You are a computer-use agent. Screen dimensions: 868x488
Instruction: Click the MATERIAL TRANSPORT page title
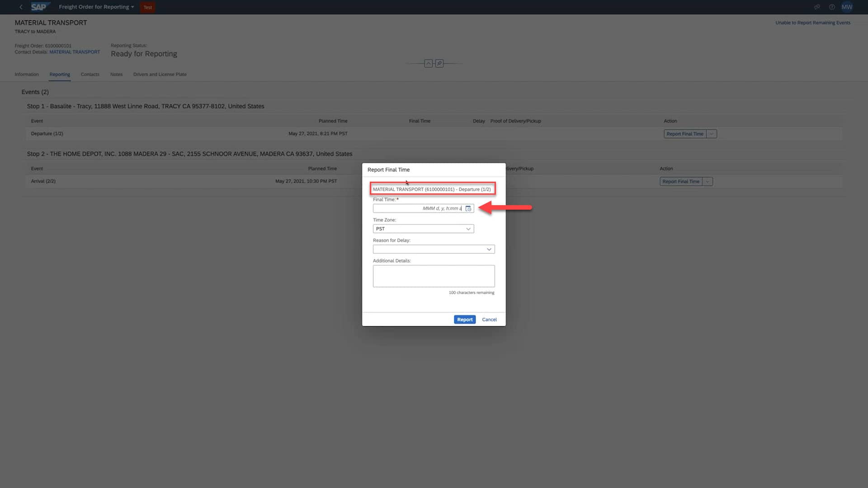tap(51, 23)
